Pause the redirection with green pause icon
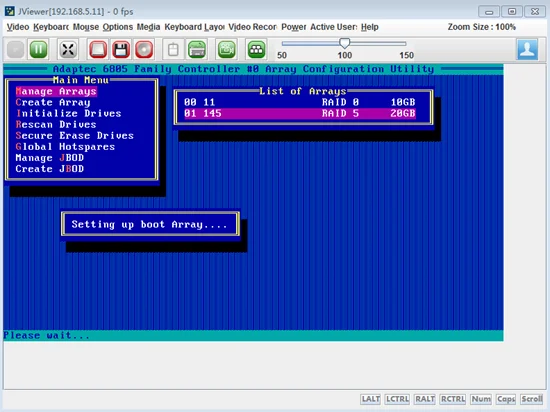The width and height of the screenshot is (550, 412). [38, 49]
